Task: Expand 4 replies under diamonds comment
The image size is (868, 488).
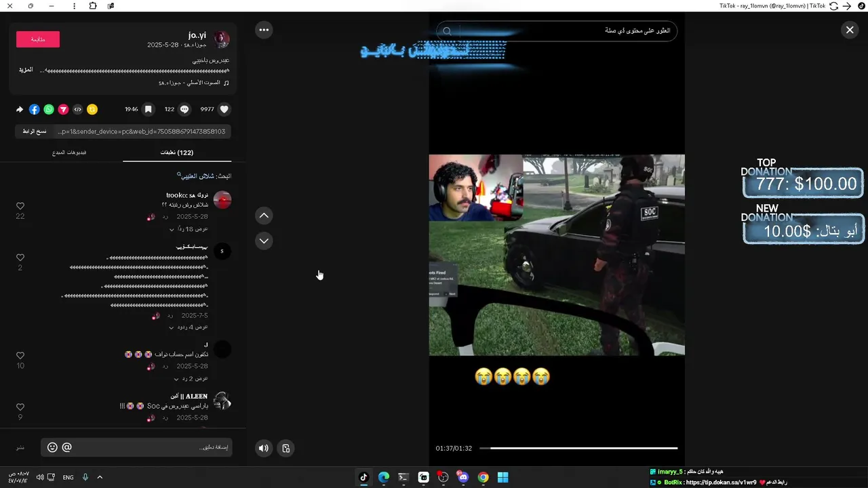Action: (x=189, y=327)
